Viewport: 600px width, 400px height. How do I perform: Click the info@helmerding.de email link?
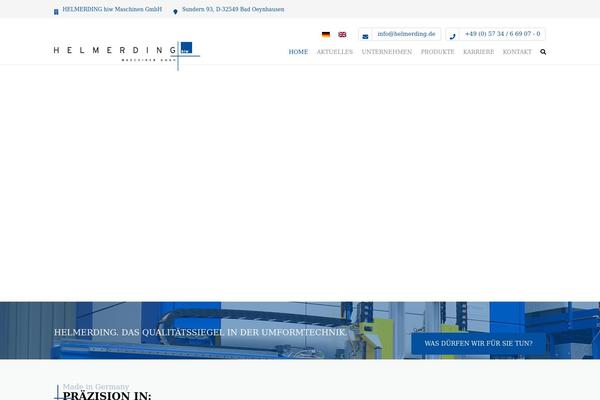pyautogui.click(x=406, y=34)
